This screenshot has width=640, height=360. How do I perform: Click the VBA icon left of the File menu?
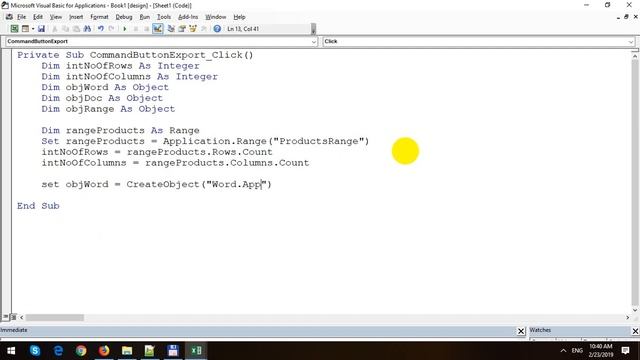[x=9, y=17]
